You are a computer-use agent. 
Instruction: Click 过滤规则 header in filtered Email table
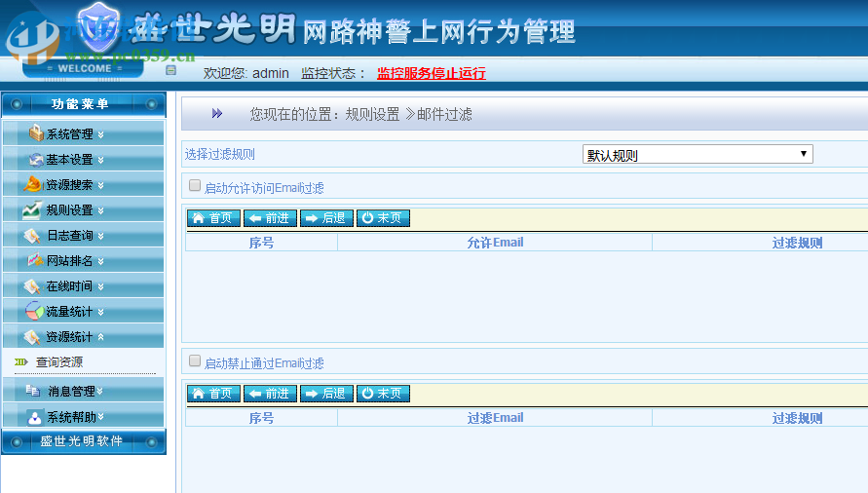797,418
